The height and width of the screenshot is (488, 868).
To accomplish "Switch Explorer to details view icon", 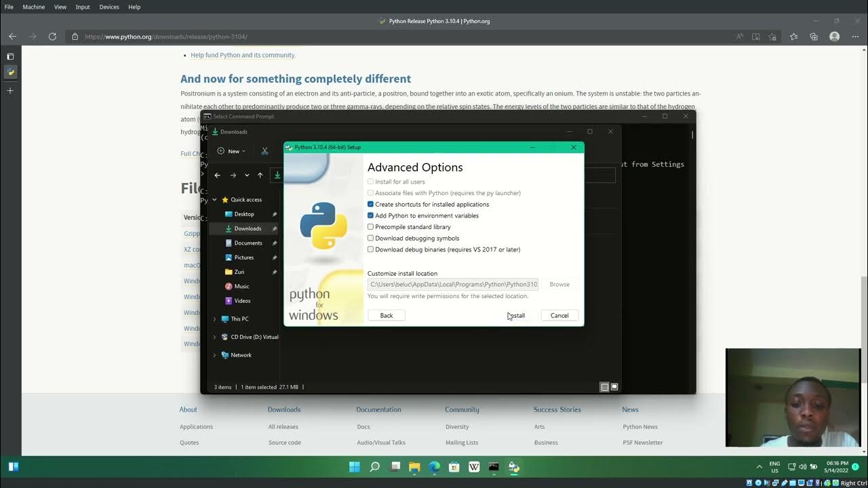I will 604,387.
